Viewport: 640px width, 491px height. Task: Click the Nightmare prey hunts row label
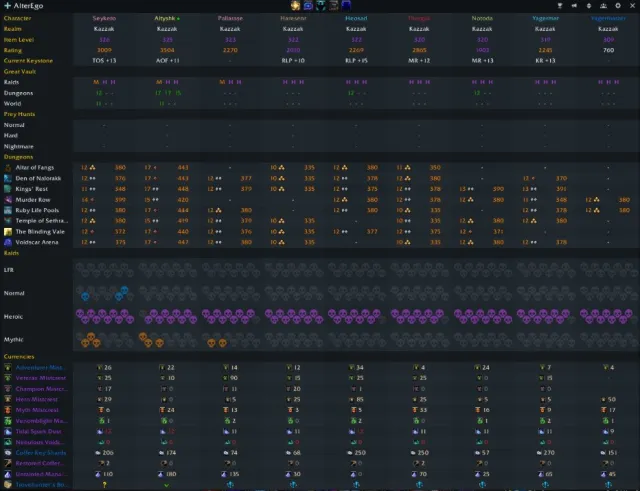18,146
